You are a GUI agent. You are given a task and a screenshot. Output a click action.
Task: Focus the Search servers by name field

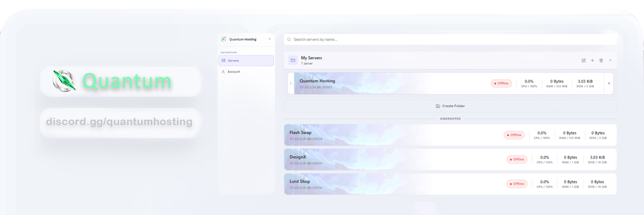tap(450, 39)
